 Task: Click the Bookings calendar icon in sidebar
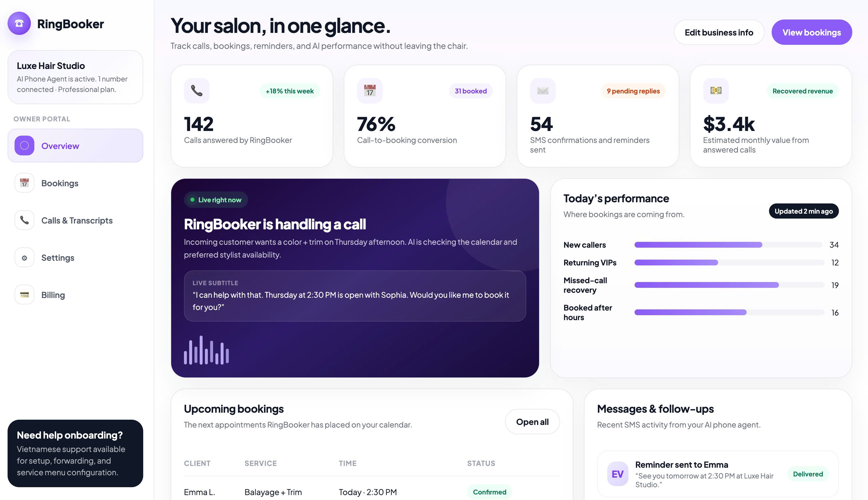24,183
